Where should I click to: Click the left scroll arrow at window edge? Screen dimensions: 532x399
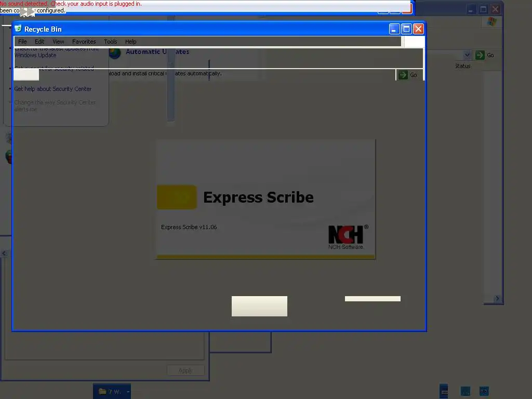coord(4,253)
